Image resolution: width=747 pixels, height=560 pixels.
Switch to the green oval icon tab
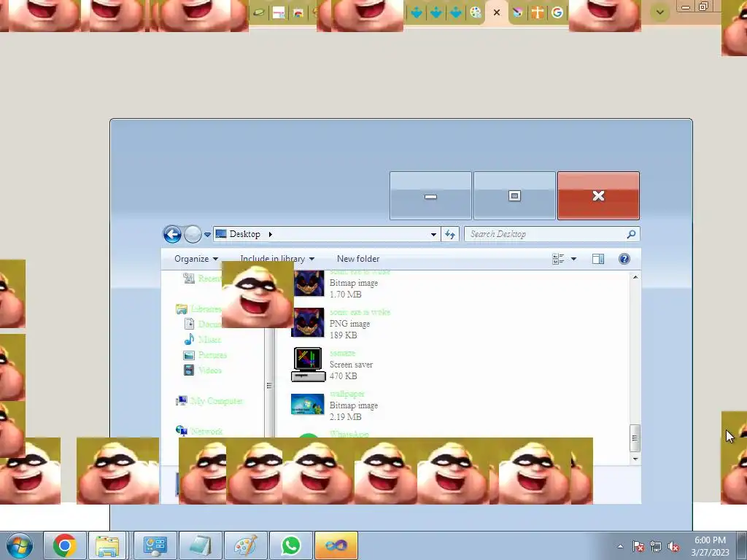pyautogui.click(x=259, y=13)
